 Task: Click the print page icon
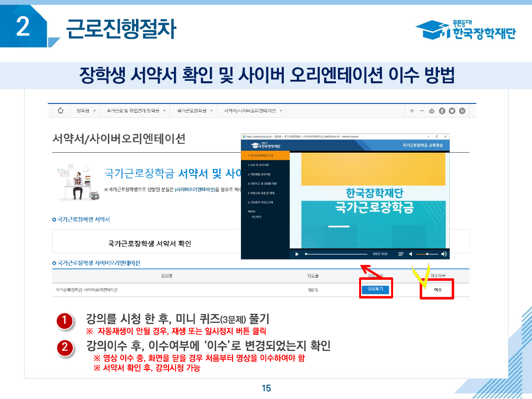(432, 111)
